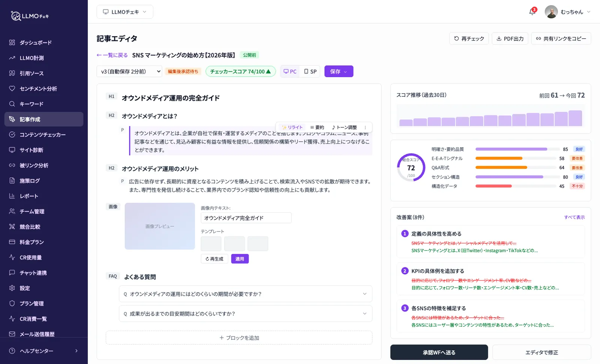
Task: Click リライト in paragraph toolbar
Action: pyautogui.click(x=292, y=127)
